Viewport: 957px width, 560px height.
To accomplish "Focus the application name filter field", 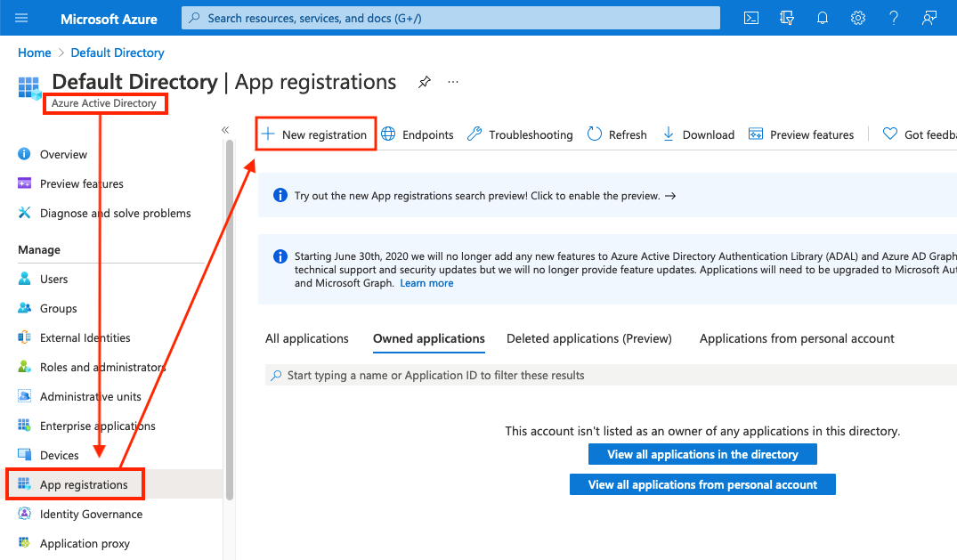I will pos(605,376).
